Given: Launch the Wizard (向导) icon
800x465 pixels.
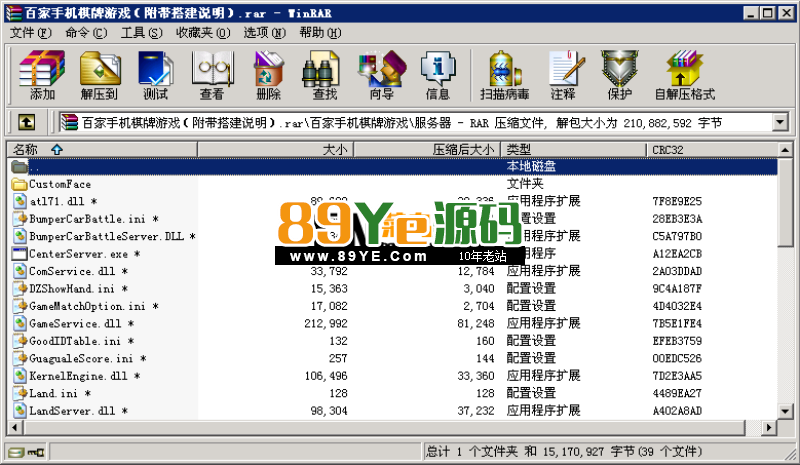Looking at the screenshot, I should [x=382, y=75].
